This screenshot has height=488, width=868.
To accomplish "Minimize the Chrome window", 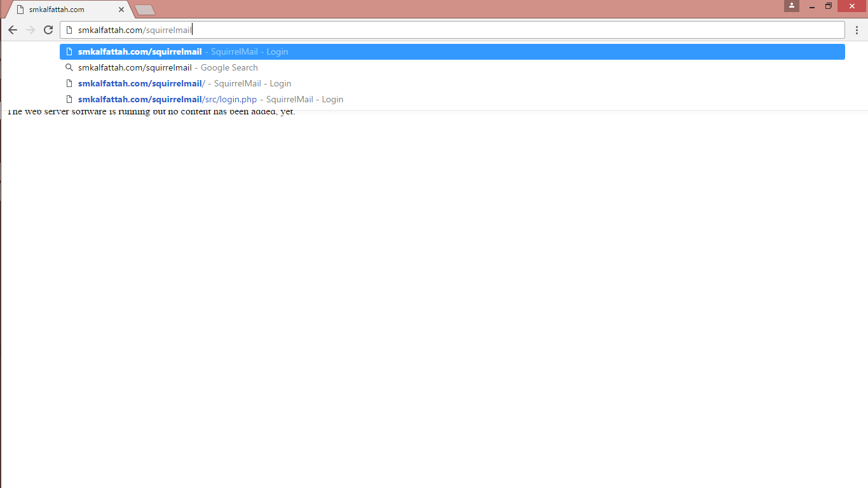I will [x=812, y=6].
